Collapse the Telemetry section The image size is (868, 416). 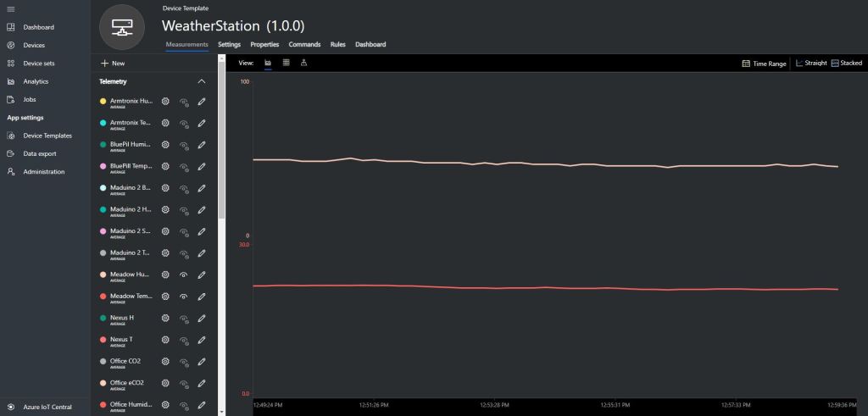click(201, 81)
